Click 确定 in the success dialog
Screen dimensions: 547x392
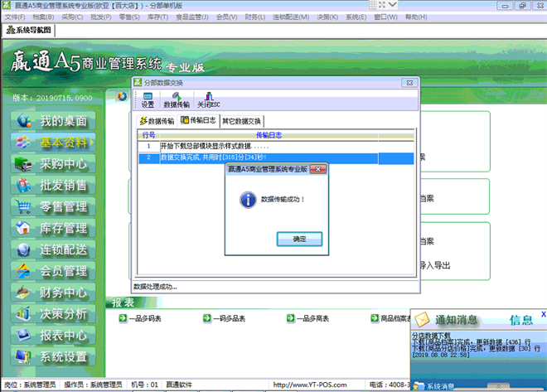[299, 239]
